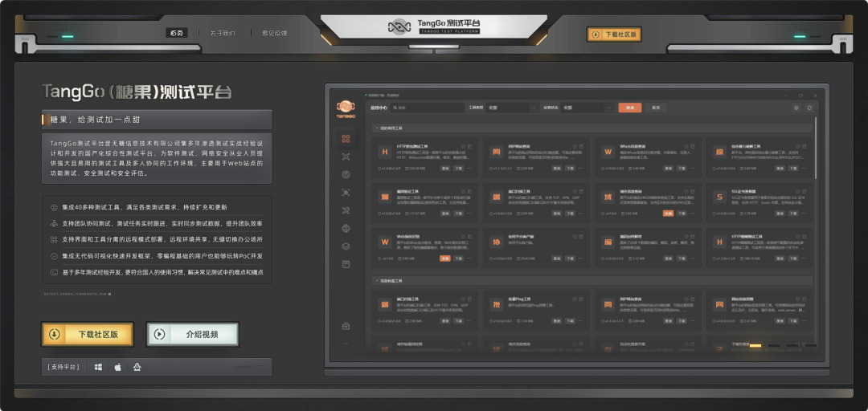Click the orange search button in the preview
The width and height of the screenshot is (868, 411).
630,108
